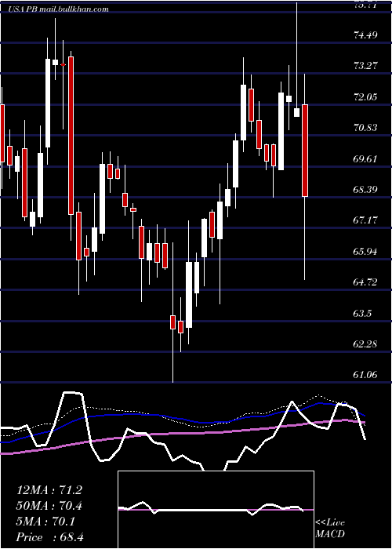392x549 pixels.
Task: Click the 65.94 price axis label
Action: click(365, 252)
